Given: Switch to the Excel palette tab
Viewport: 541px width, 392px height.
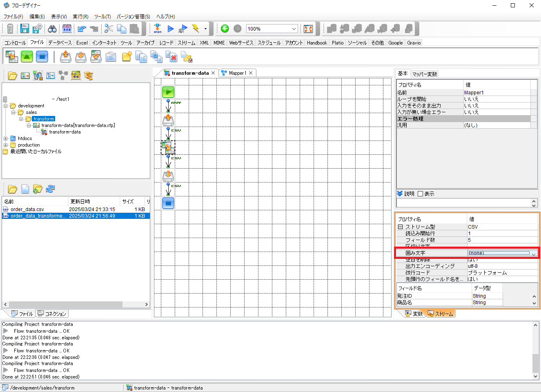Looking at the screenshot, I should (82, 42).
